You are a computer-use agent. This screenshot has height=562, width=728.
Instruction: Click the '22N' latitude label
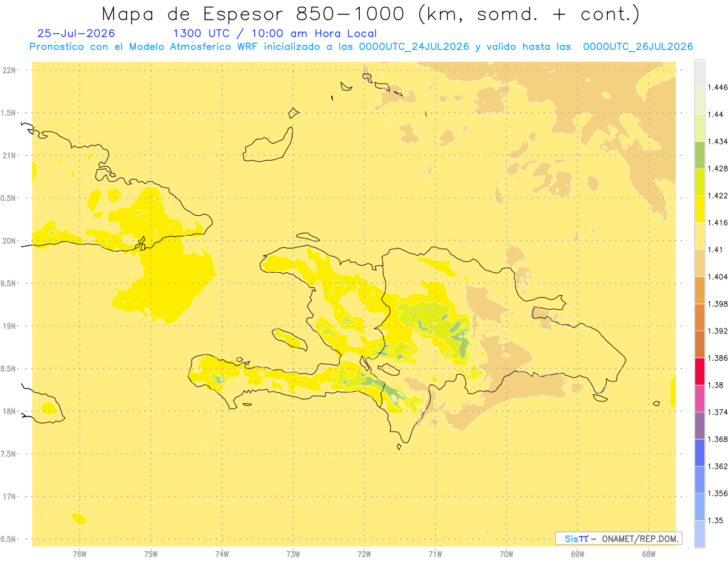10,70
